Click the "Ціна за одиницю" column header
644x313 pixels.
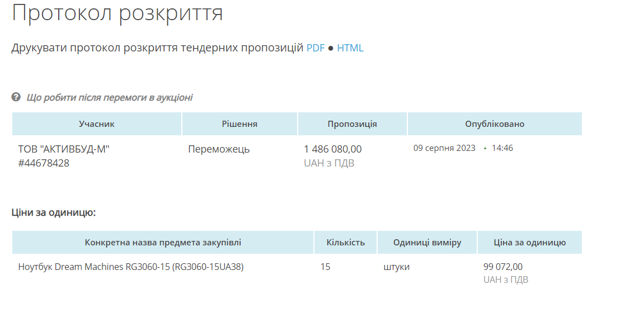click(x=529, y=243)
